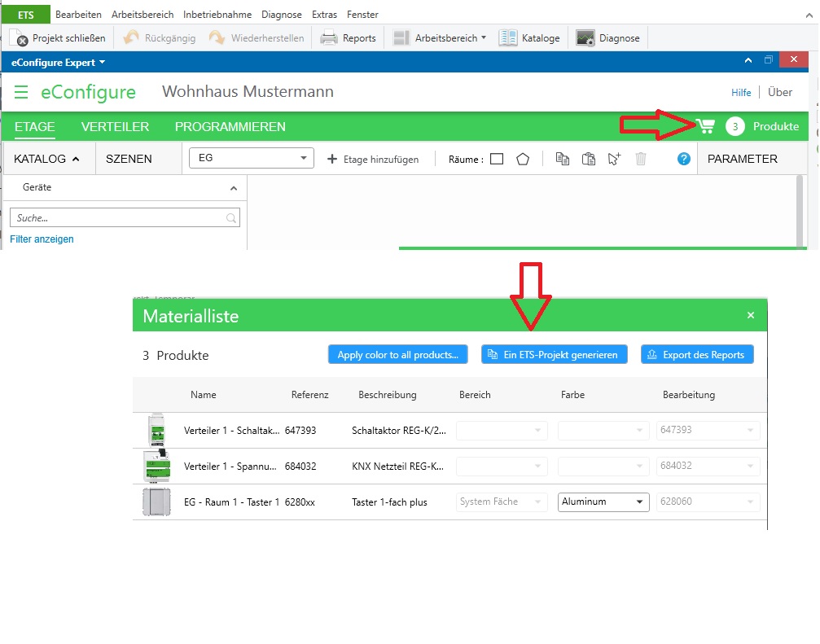Open the System Fäche Bereich dropdown

point(502,502)
